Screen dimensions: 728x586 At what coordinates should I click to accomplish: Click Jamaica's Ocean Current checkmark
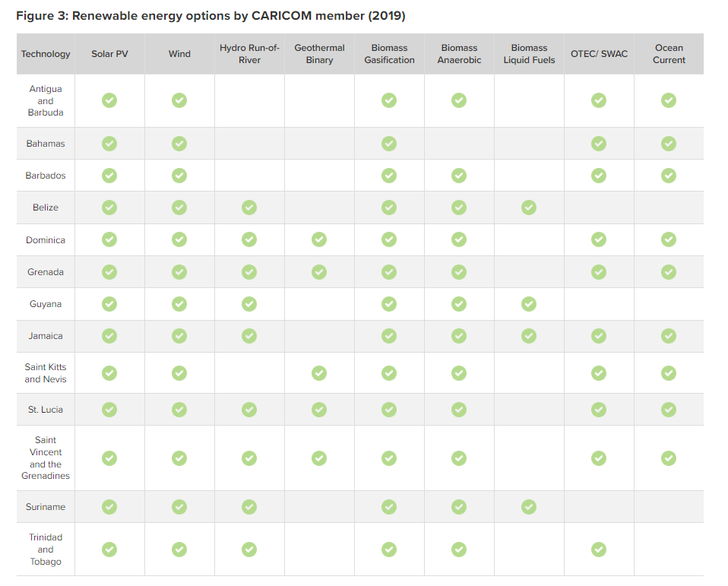(669, 336)
